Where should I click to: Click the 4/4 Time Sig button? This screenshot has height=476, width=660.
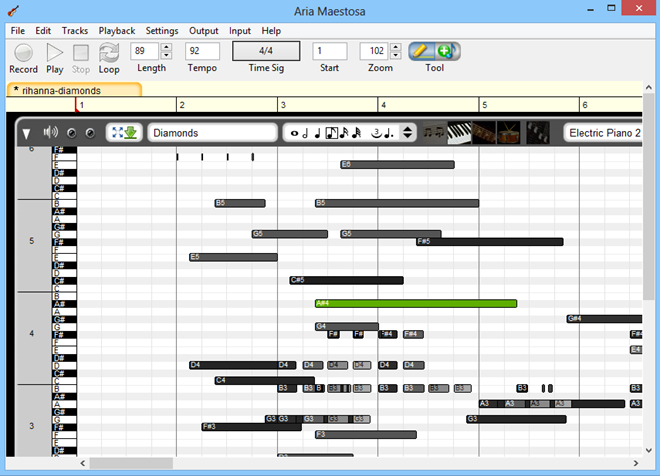coord(265,51)
